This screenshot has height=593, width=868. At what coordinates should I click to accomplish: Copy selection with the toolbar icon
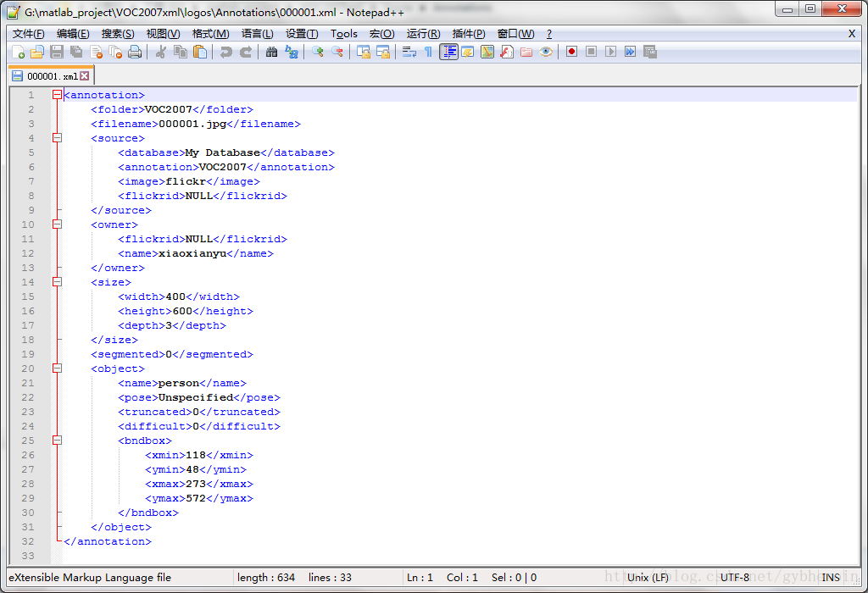[x=181, y=52]
